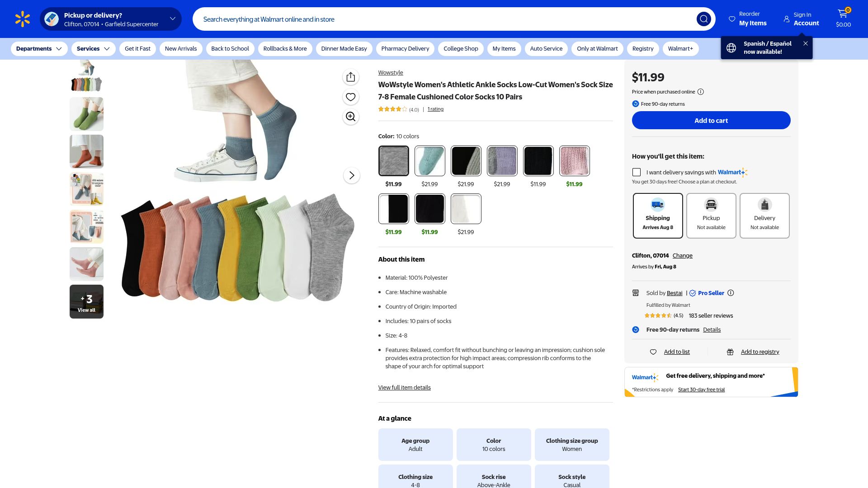This screenshot has height=488, width=868.
Task: Start 30-day free trial link
Action: [701, 389]
